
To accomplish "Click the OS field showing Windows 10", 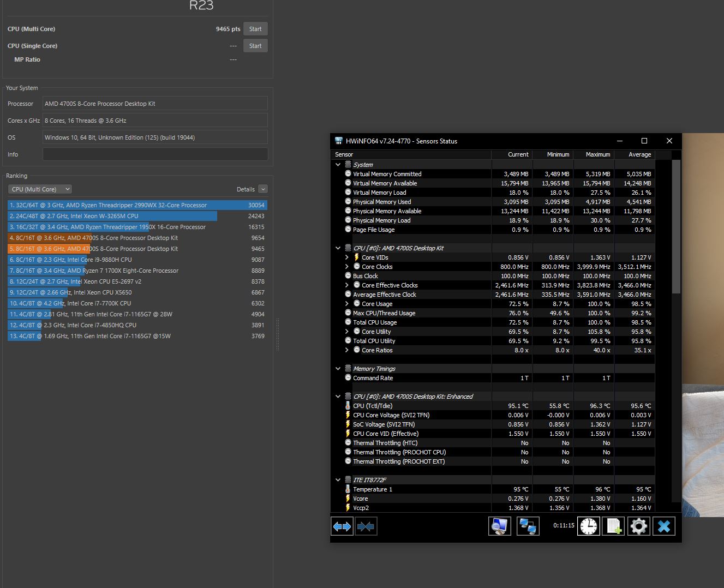I will pyautogui.click(x=155, y=137).
